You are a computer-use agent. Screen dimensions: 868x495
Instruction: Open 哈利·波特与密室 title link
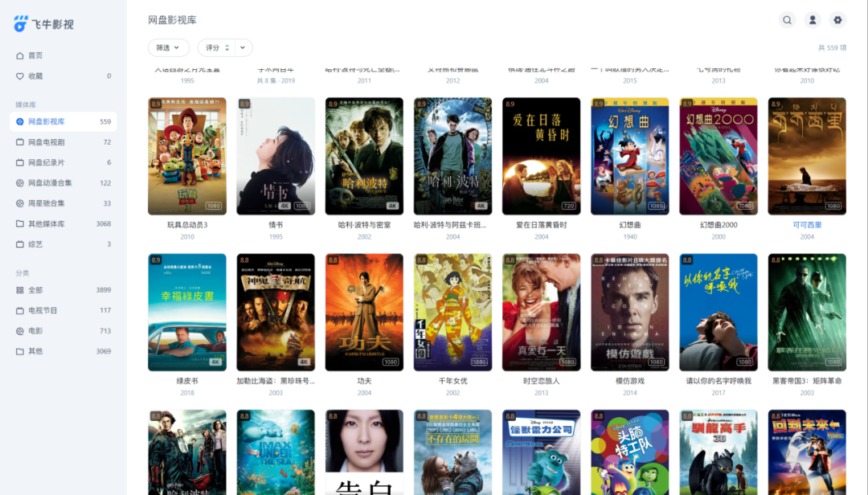[x=364, y=225]
